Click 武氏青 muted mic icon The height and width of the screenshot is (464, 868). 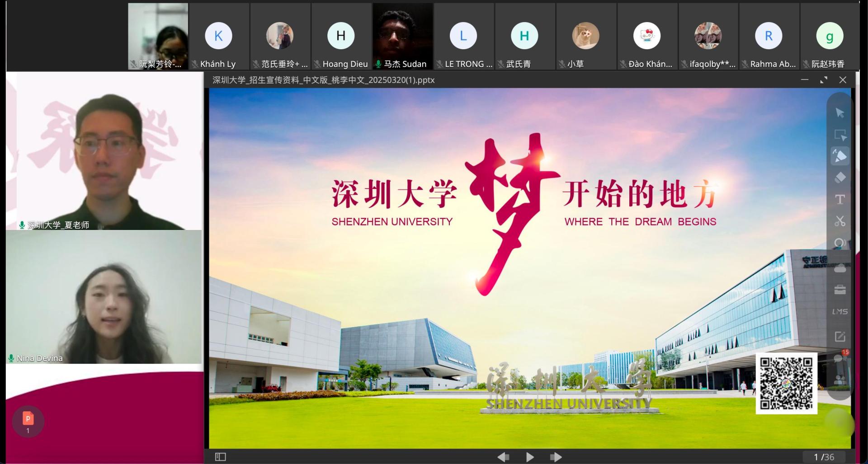[x=501, y=64]
